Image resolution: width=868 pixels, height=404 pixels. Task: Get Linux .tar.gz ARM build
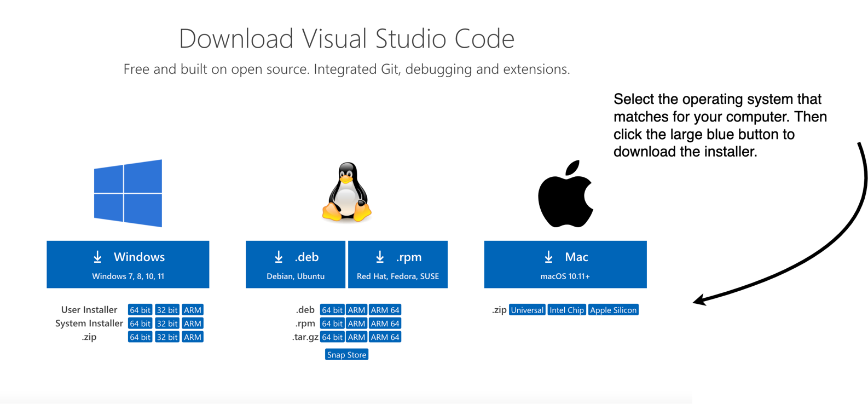tap(356, 337)
